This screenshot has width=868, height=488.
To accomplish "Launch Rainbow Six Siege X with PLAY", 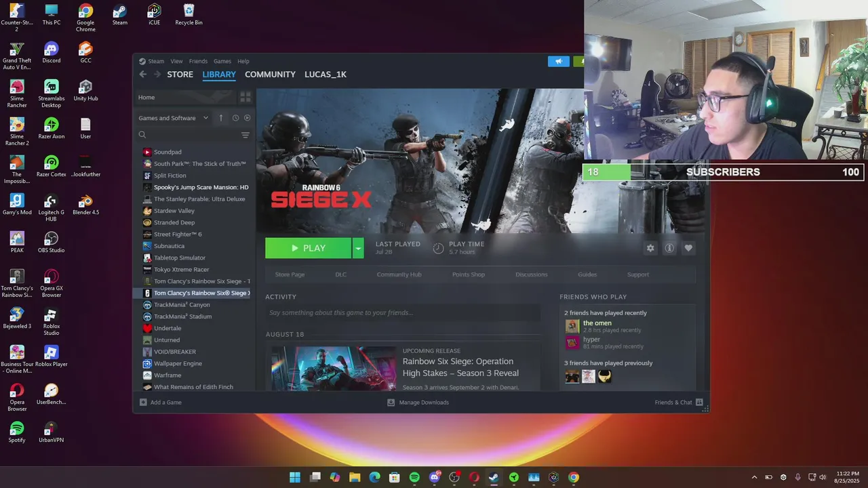I will click(309, 248).
